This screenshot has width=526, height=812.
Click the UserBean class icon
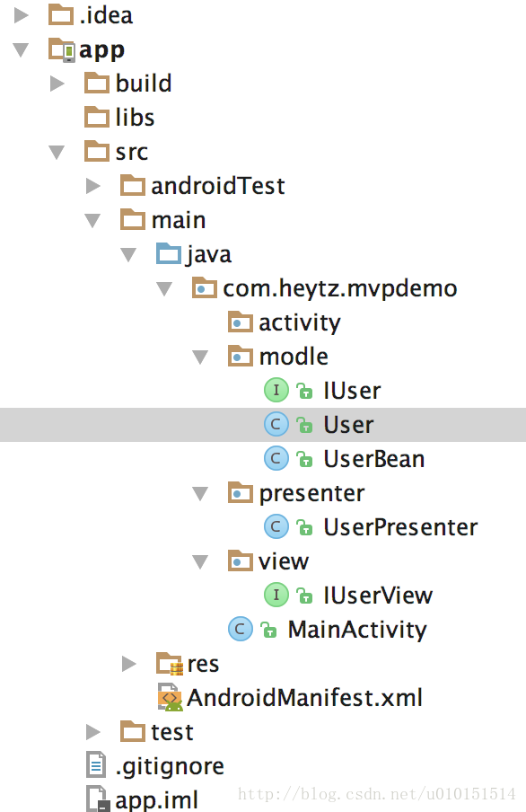pyautogui.click(x=276, y=458)
